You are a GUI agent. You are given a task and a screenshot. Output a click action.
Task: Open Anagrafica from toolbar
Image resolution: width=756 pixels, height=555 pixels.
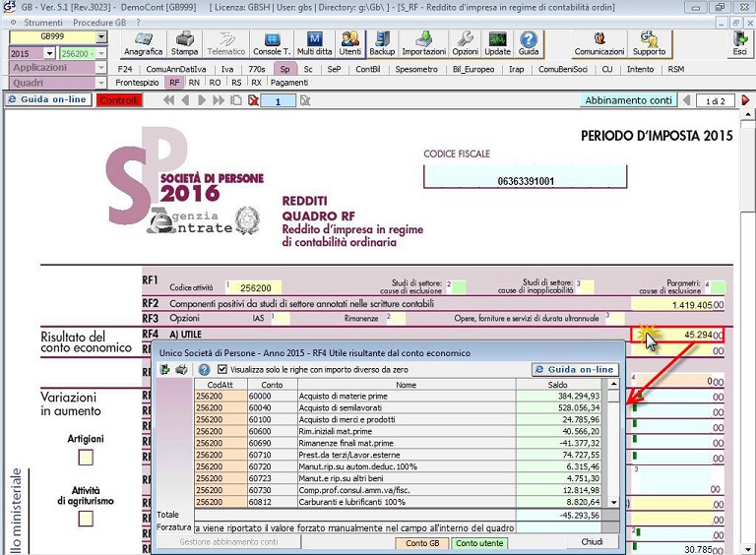coord(143,44)
